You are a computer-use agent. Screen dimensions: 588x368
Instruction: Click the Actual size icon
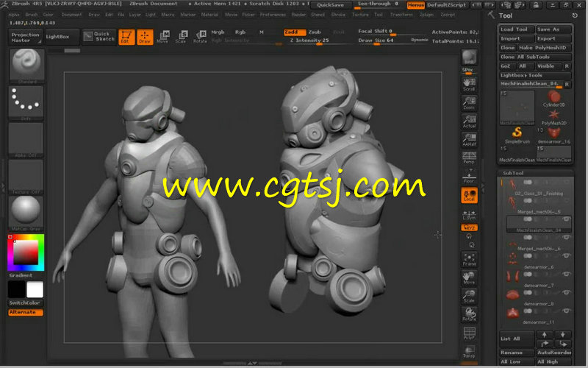pos(469,121)
